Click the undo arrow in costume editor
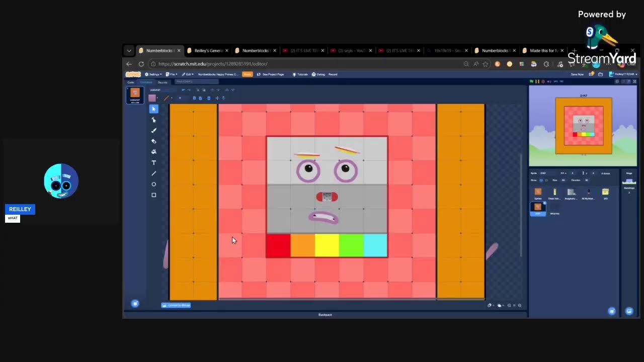 click(x=183, y=90)
